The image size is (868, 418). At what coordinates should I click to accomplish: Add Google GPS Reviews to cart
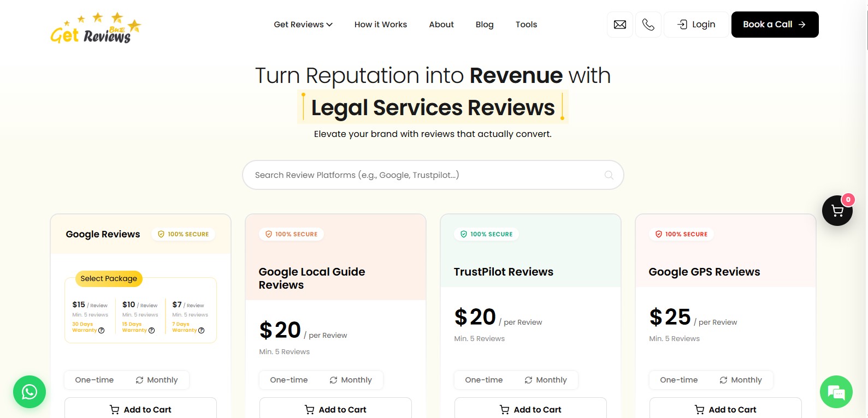[x=725, y=409]
